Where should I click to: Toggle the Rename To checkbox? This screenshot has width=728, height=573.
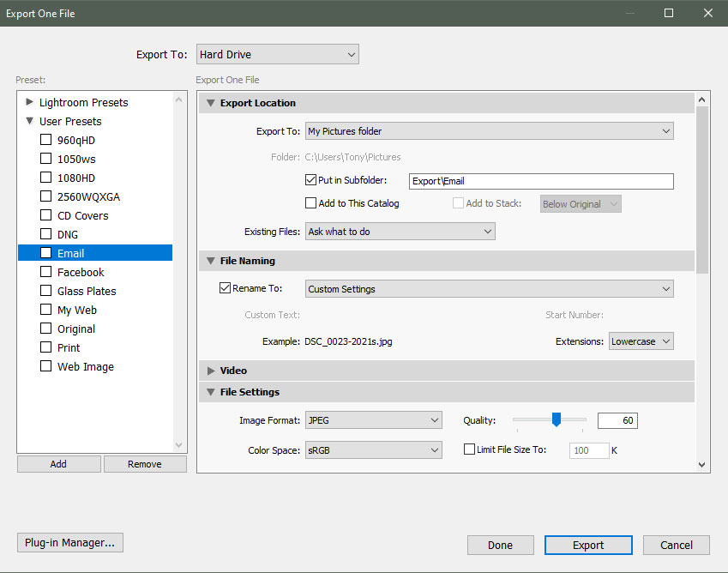[226, 289]
